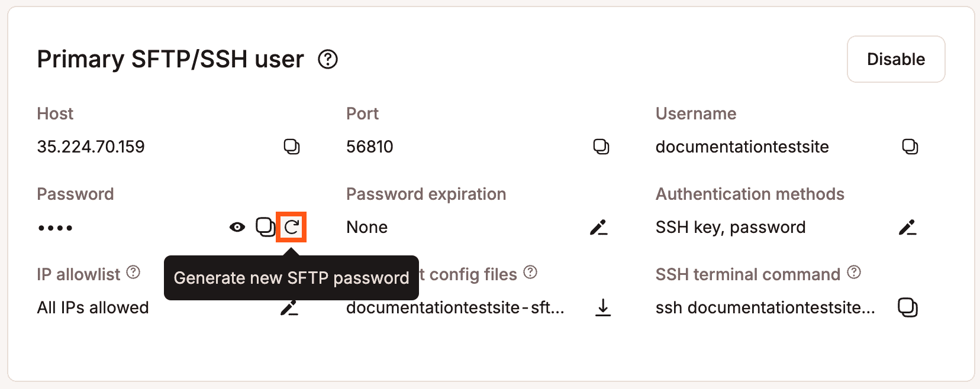Image resolution: width=980 pixels, height=389 pixels.
Task: Generate a new SFTP password
Action: tap(292, 227)
